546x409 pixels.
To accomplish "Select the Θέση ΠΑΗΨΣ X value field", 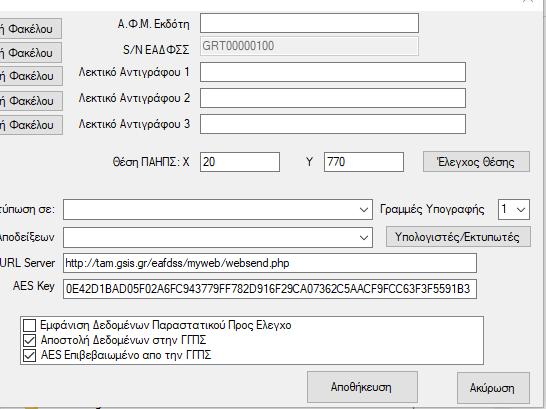I will (240, 162).
